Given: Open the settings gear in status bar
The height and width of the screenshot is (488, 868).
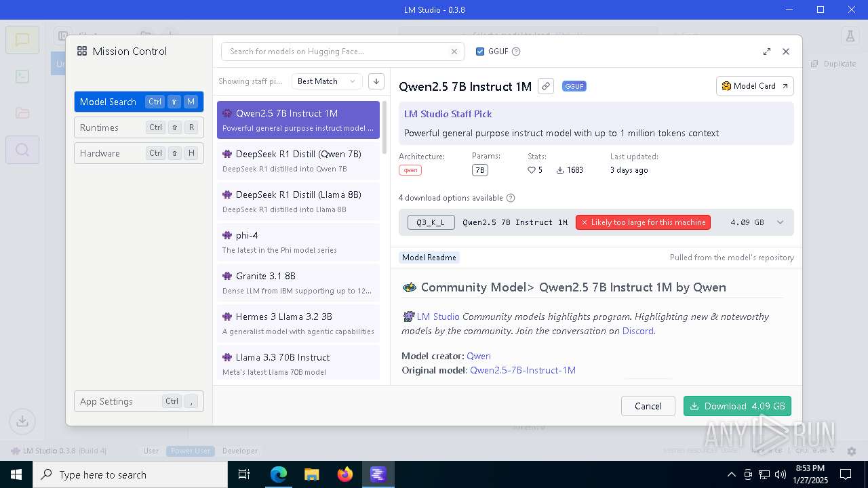Looking at the screenshot, I should 852,451.
